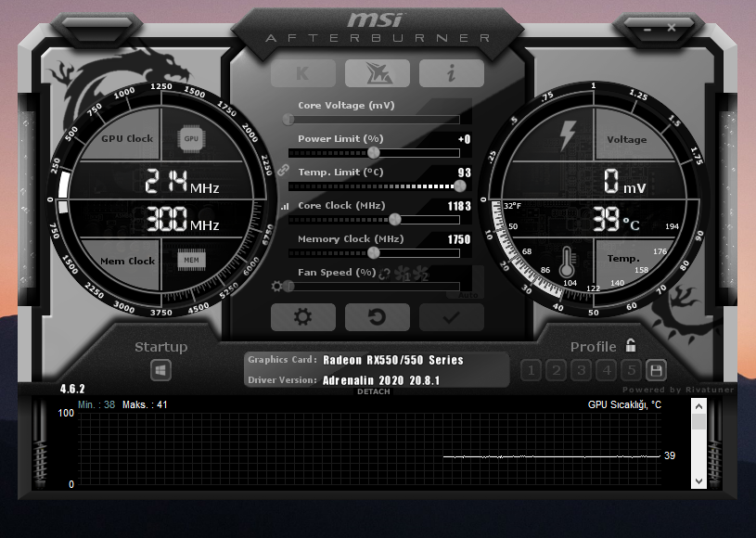The height and width of the screenshot is (538, 756).
Task: Click the Maks. : 41 graph value
Action: pos(145,404)
